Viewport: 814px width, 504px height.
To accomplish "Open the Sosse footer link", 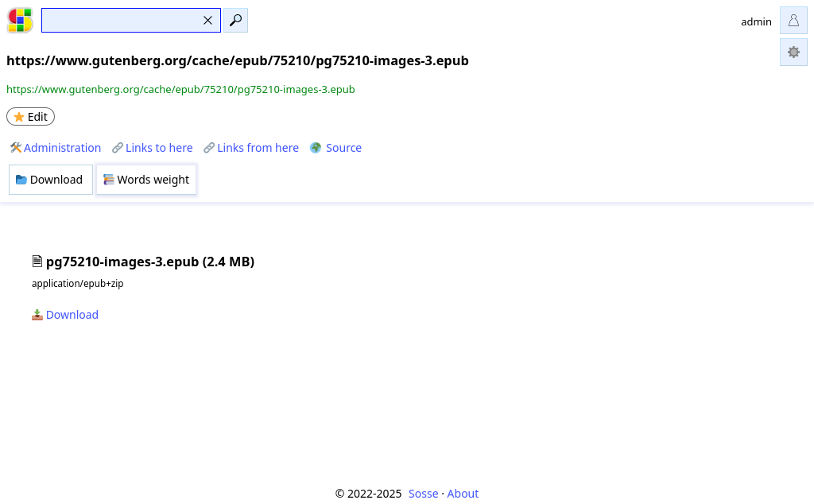I will coord(423,494).
